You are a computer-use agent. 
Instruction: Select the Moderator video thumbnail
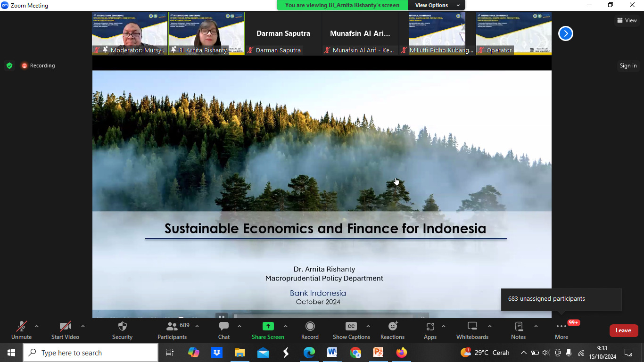point(130,33)
